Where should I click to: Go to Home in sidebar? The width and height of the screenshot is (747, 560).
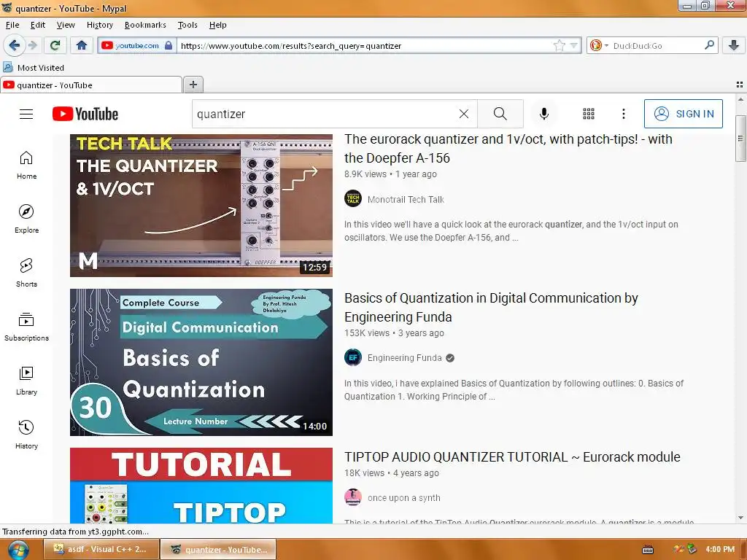click(27, 166)
